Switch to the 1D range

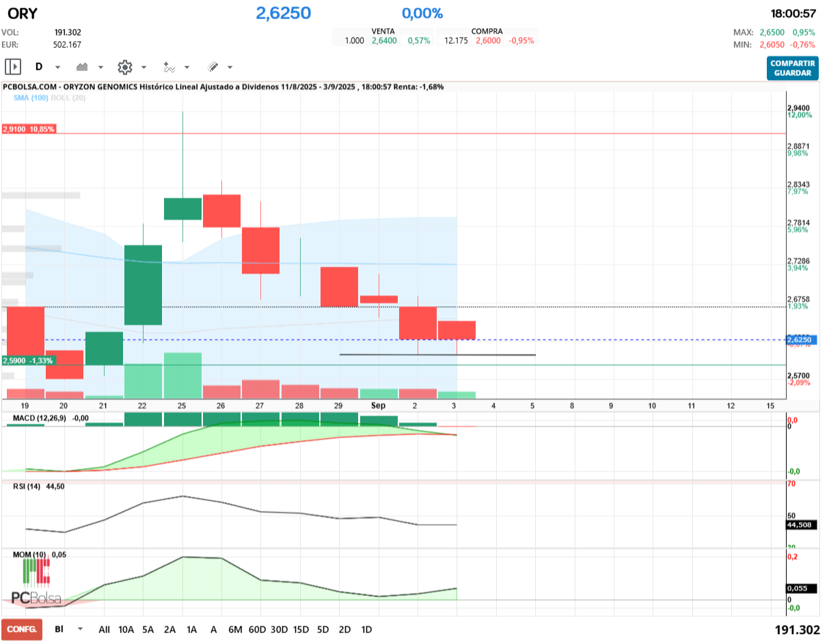[x=366, y=629]
